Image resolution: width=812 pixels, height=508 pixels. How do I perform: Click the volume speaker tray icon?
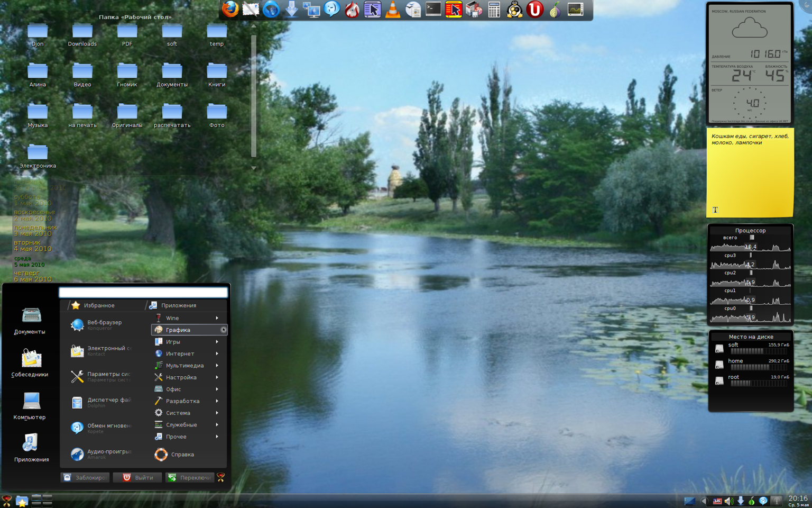729,501
